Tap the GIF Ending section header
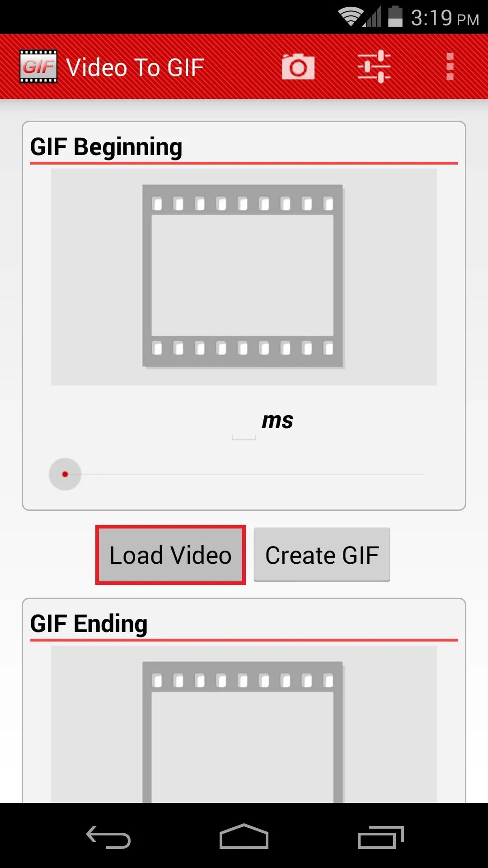The height and width of the screenshot is (868, 488). tap(89, 623)
